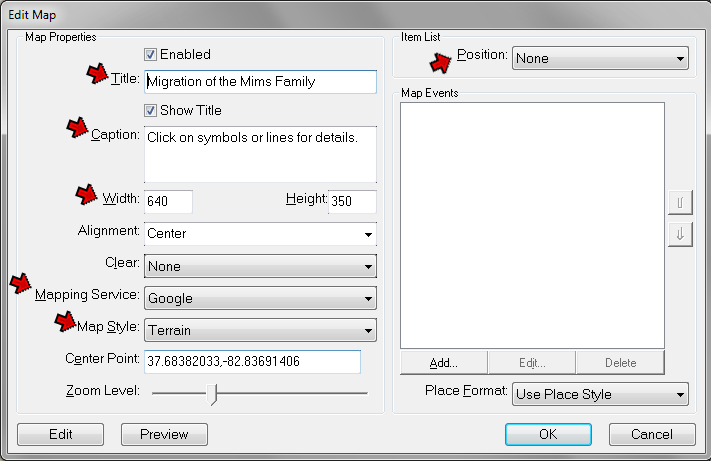
Task: Uncheck the Show Title checkbox
Action: coord(151,110)
